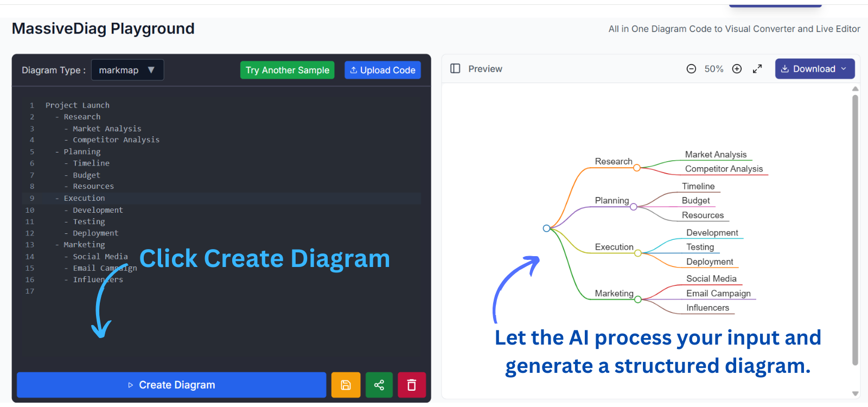Save the diagram with the yellow save icon

[346, 385]
